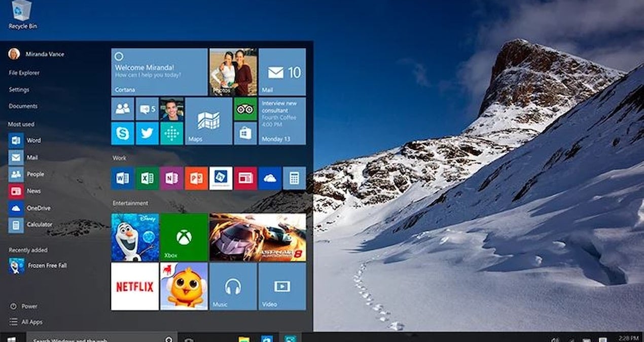Viewport: 644px width, 342px height.
Task: Launch Excel from the Work group
Action: click(x=147, y=178)
